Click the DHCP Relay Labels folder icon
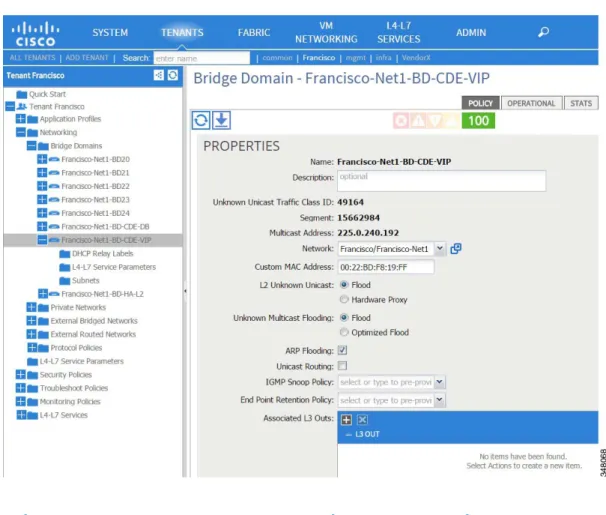606x515 pixels. (65, 254)
